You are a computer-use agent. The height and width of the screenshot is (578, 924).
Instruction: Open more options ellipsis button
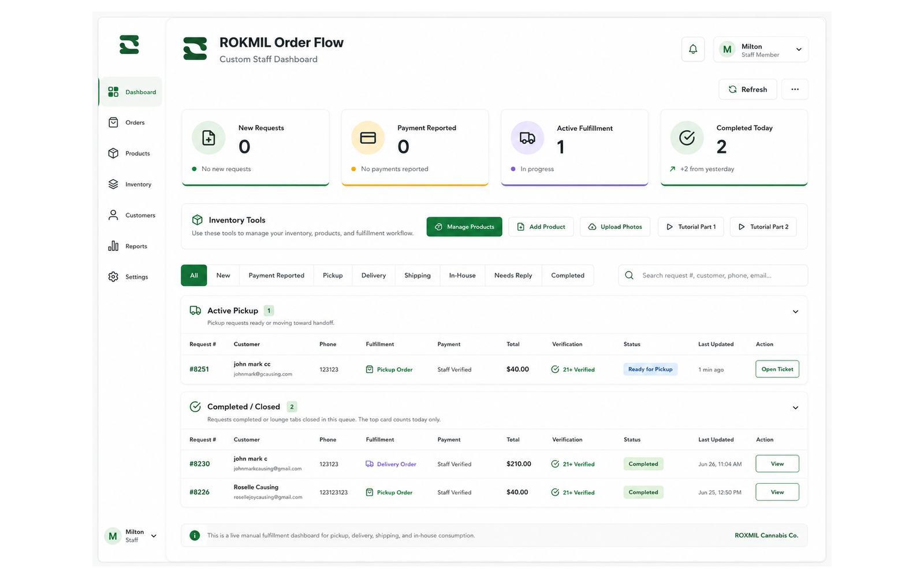[x=795, y=89]
